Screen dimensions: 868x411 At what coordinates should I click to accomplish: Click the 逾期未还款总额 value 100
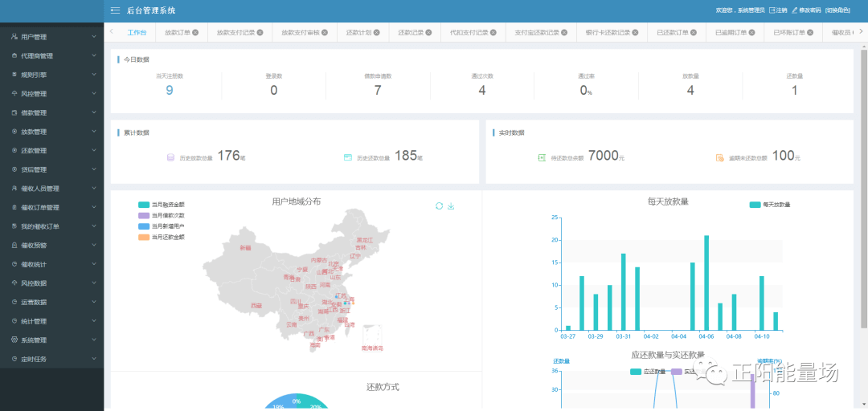click(783, 156)
